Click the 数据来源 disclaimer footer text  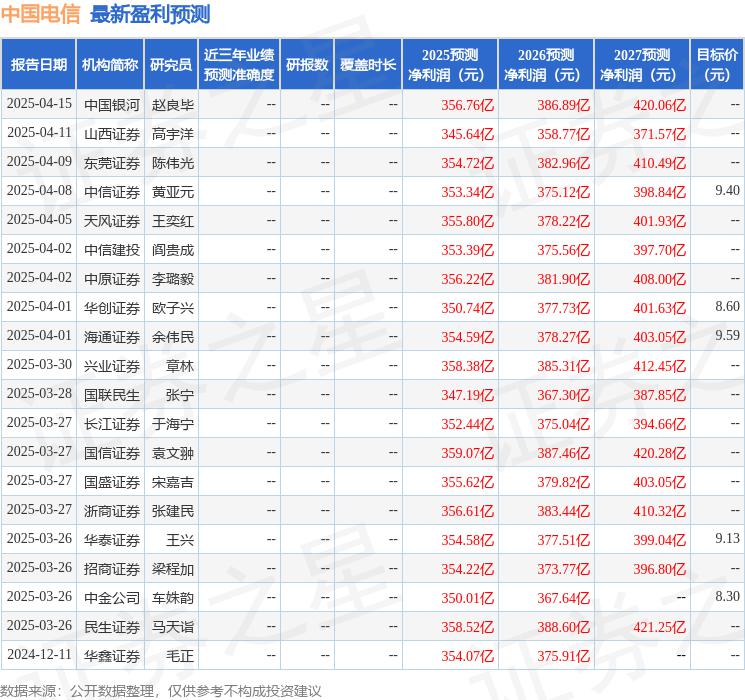pyautogui.click(x=161, y=690)
